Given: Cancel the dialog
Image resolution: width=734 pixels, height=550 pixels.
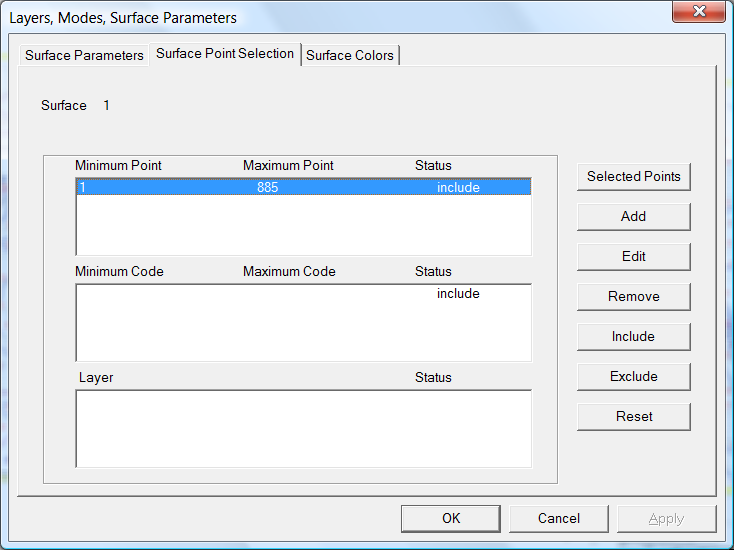Looking at the screenshot, I should point(558,518).
